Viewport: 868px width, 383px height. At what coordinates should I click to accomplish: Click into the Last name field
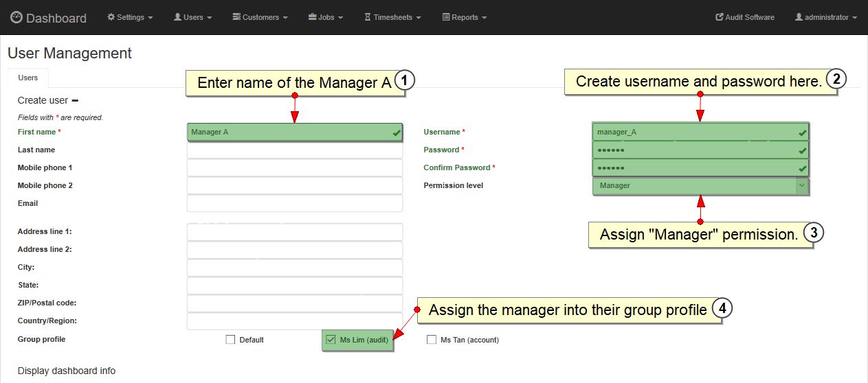(294, 150)
